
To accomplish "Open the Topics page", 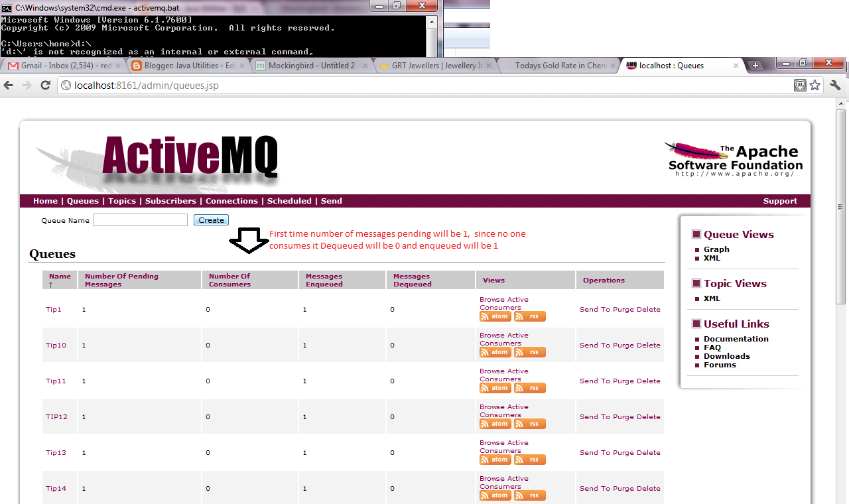I will 122,201.
